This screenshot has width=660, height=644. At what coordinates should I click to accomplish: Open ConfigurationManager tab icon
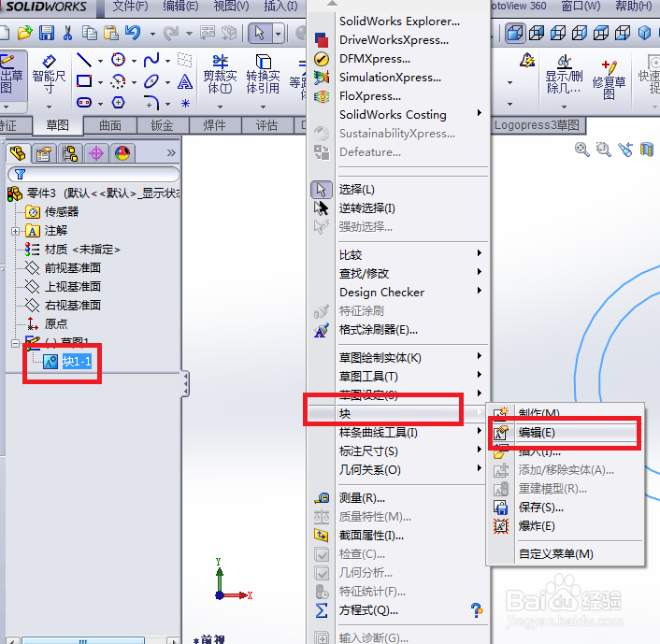click(x=70, y=153)
